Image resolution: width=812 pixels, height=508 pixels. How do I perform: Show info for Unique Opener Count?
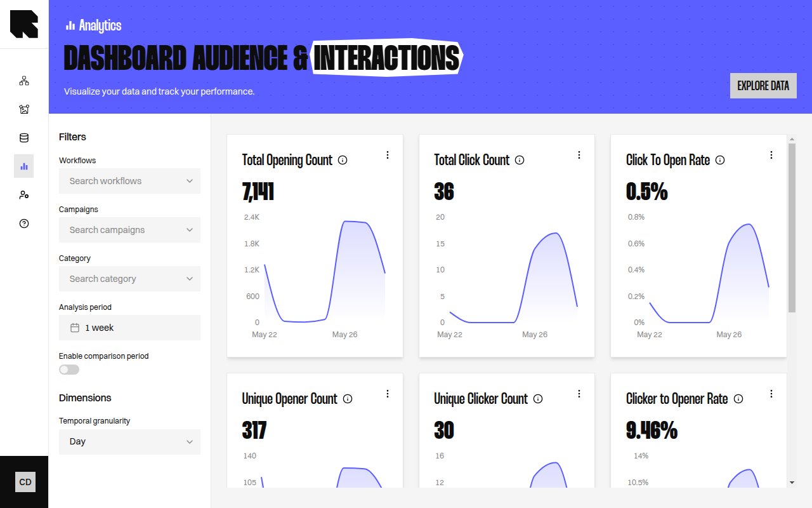point(348,399)
